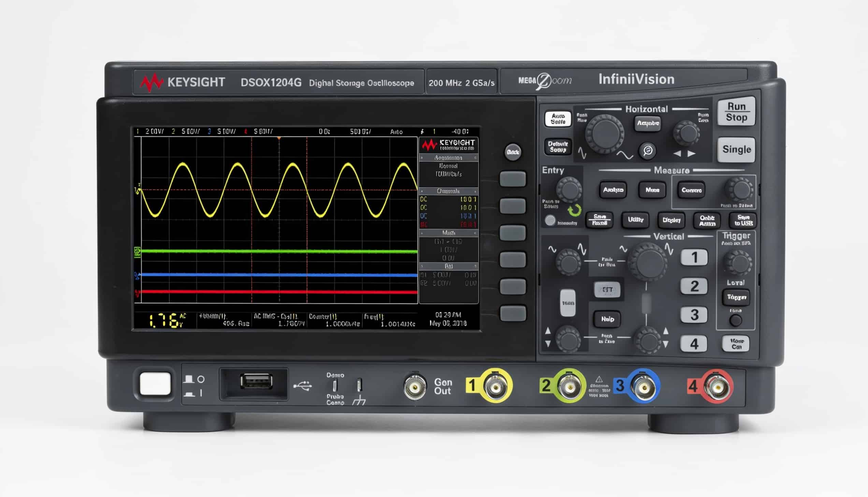
Task: Toggle the channel 2 key in the Vertical section
Action: click(x=694, y=286)
